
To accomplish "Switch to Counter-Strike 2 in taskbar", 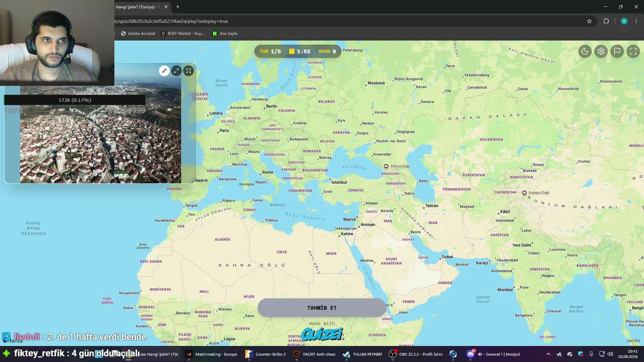I will click(265, 354).
